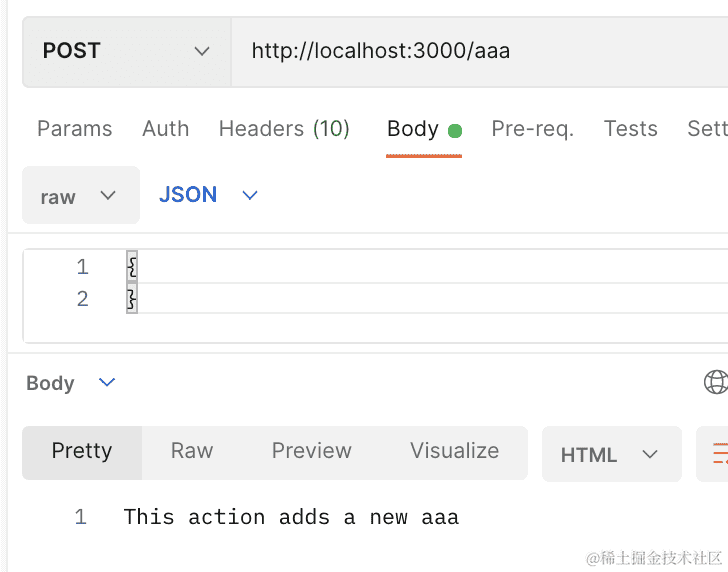Expand the raw body type dropdown
This screenshot has width=728, height=572.
(x=80, y=196)
